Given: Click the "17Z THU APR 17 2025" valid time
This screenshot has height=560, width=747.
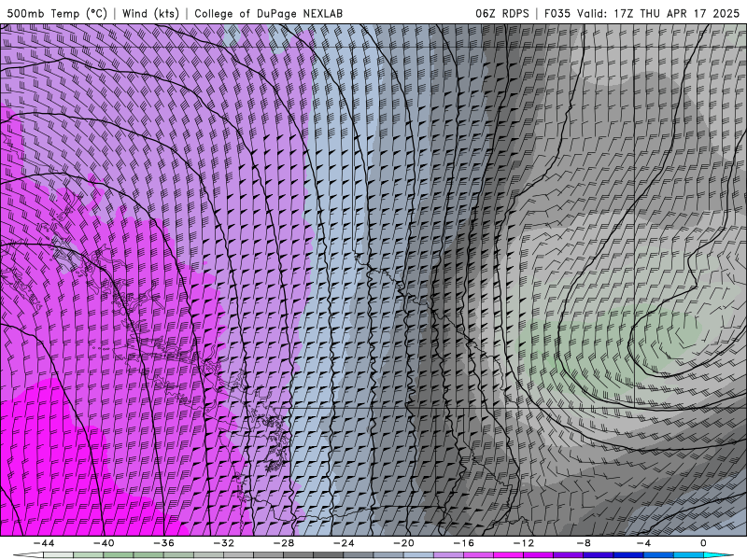Looking at the screenshot, I should [676, 14].
